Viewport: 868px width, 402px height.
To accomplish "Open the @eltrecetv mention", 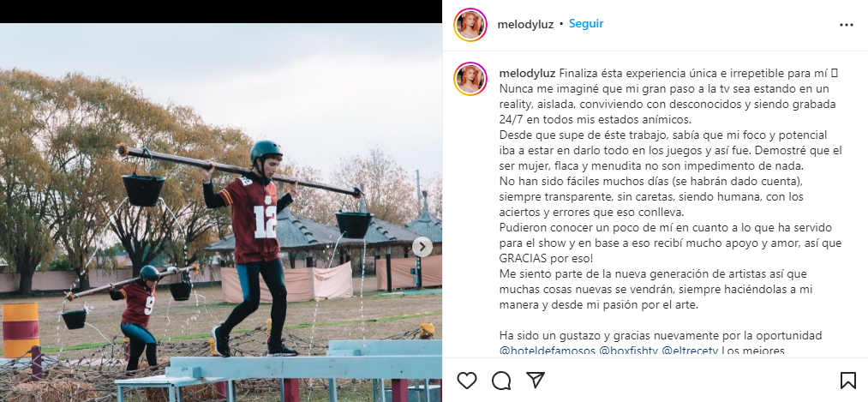I will click(690, 351).
